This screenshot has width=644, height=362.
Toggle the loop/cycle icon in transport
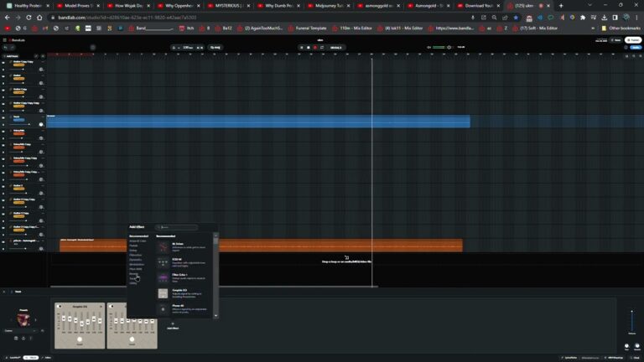click(x=322, y=48)
